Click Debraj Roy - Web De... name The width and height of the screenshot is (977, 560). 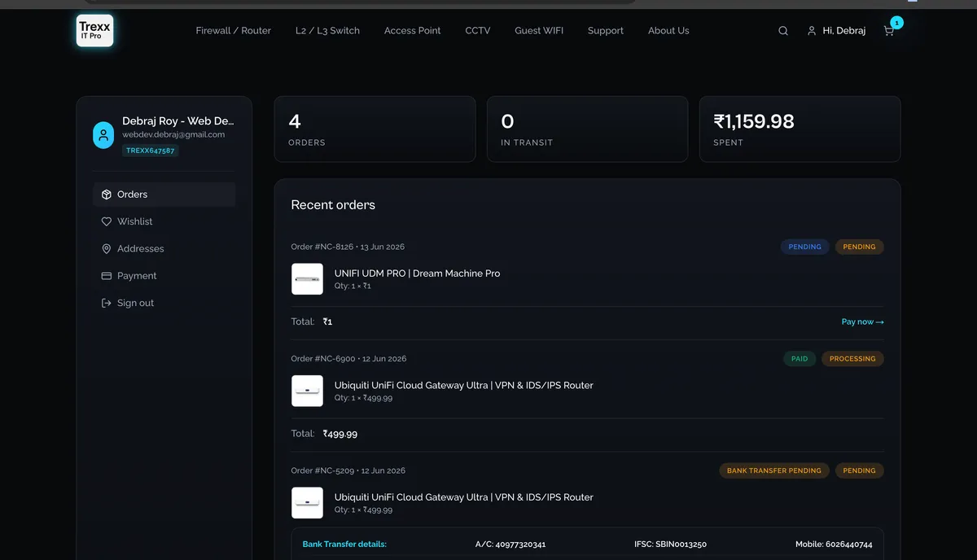point(178,121)
